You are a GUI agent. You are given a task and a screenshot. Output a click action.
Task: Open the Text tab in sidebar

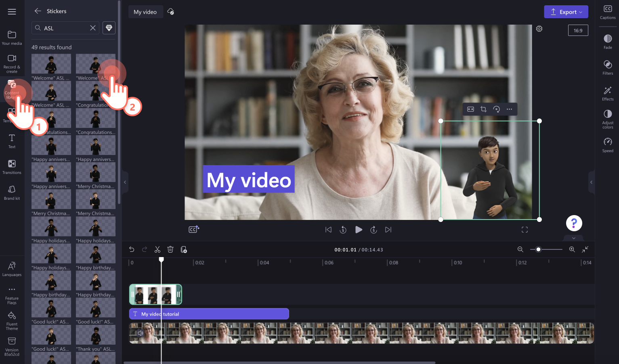(x=12, y=141)
